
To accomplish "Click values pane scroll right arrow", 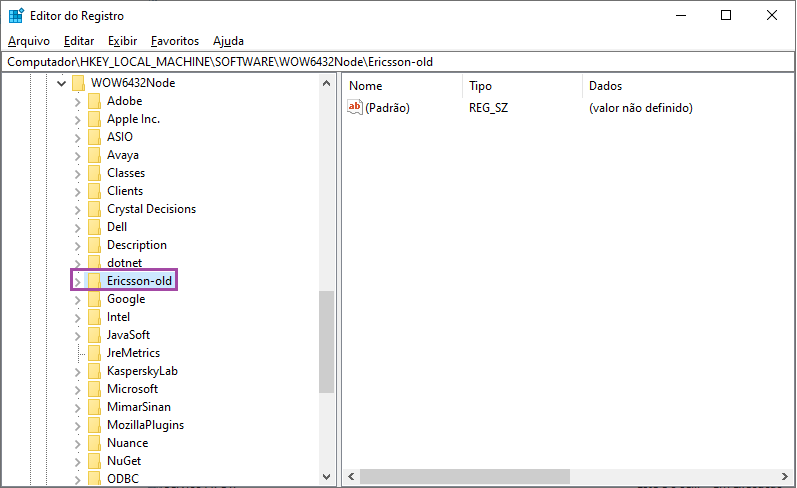I will tap(785, 477).
